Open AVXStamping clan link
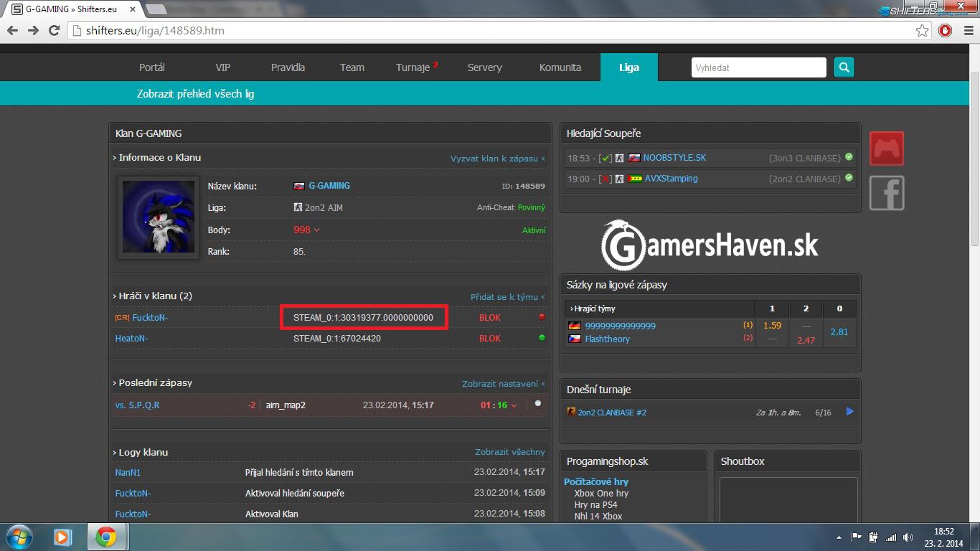This screenshot has height=551, width=980. pyautogui.click(x=671, y=178)
